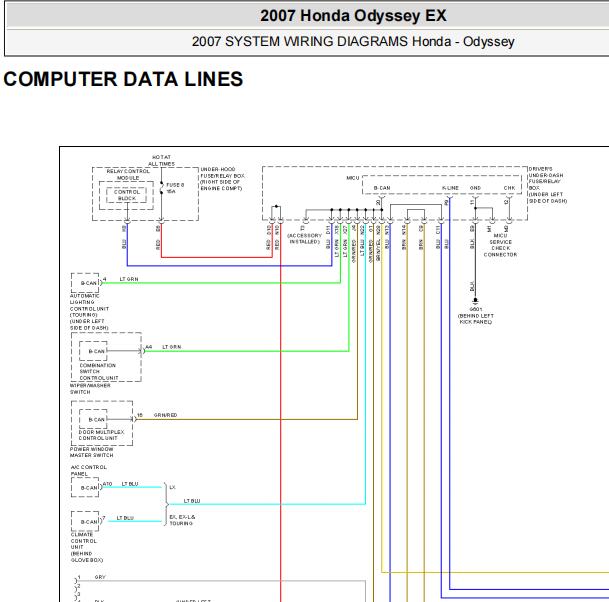Image resolution: width=609 pixels, height=602 pixels.
Task: Click 'AUTOMATIC LIGHTING CONTROL UNIT' description
Action: click(89, 312)
